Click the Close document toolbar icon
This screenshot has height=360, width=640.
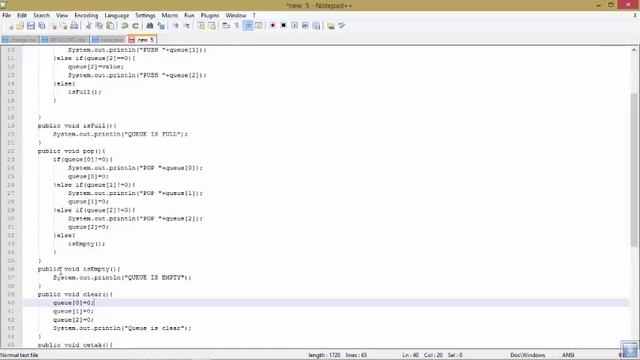coord(53,26)
